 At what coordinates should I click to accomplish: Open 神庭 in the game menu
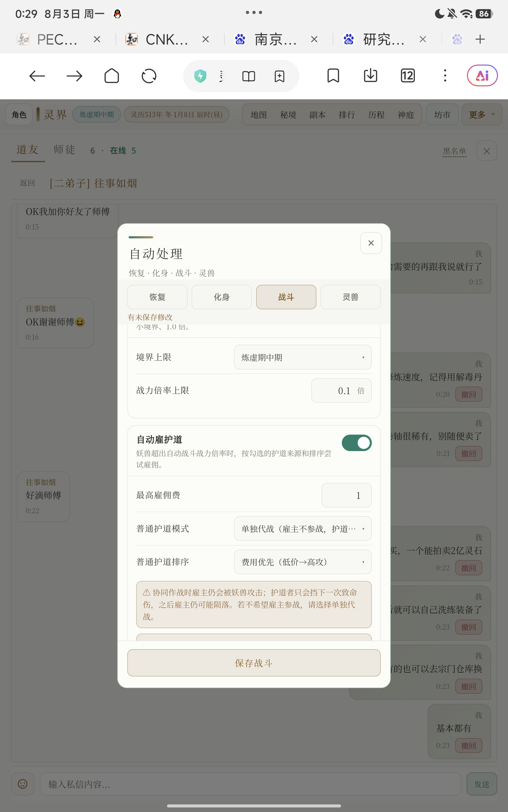[406, 115]
